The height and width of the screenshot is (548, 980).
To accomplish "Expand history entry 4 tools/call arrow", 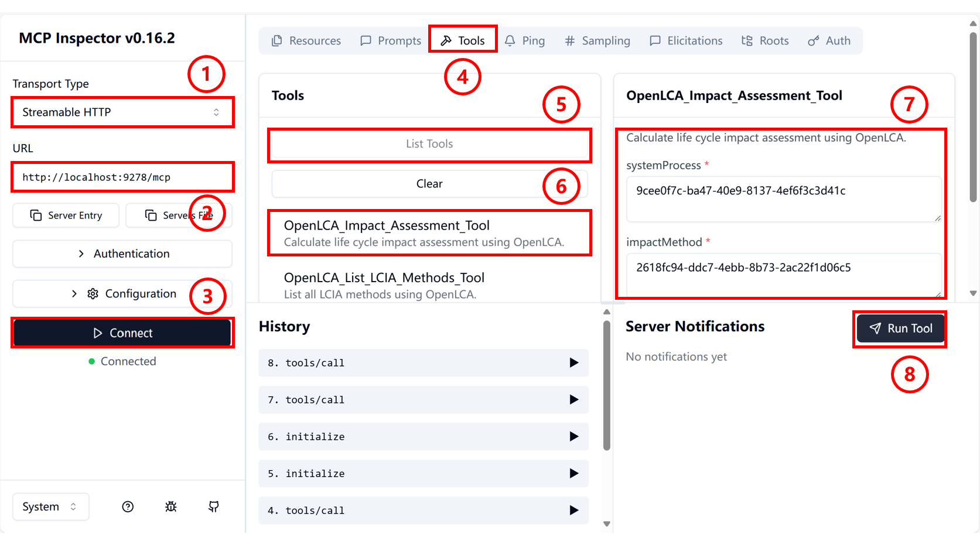I will click(x=573, y=511).
